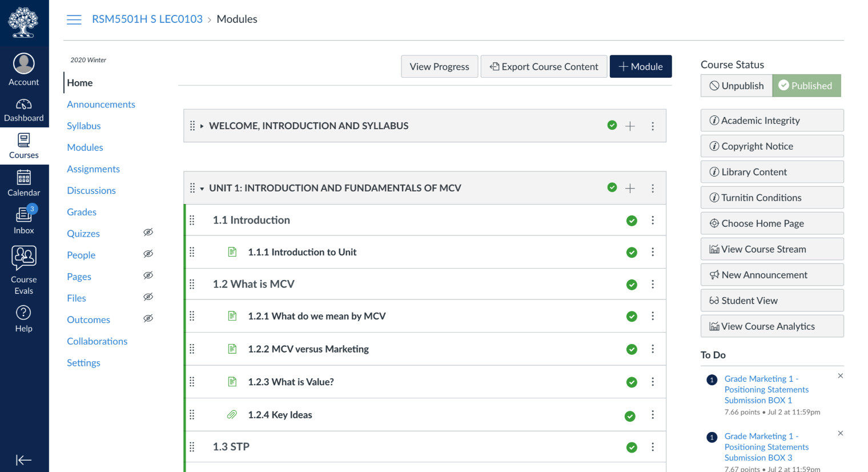The image size is (868, 472).
Task: Open the kebab options menu for the Welcome module
Action: point(653,126)
